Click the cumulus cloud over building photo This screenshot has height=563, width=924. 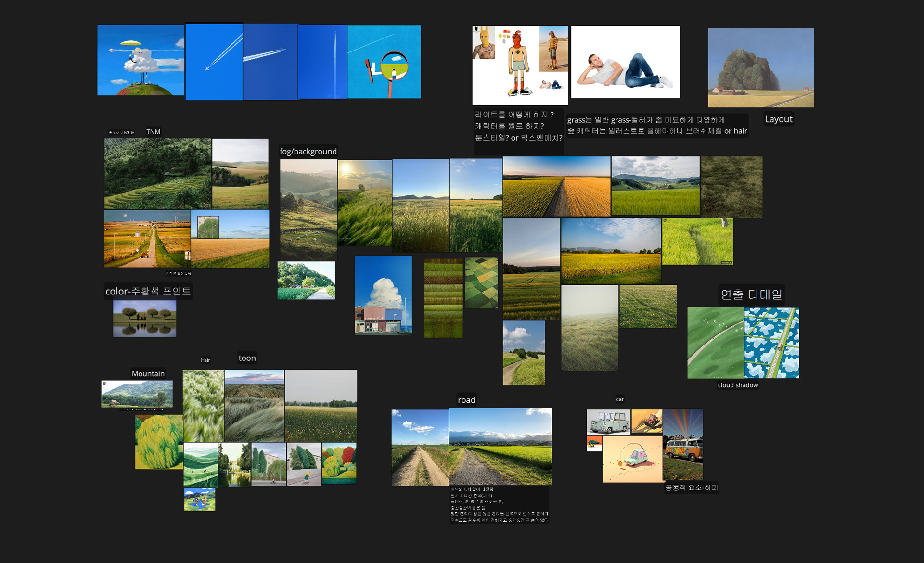pyautogui.click(x=383, y=295)
